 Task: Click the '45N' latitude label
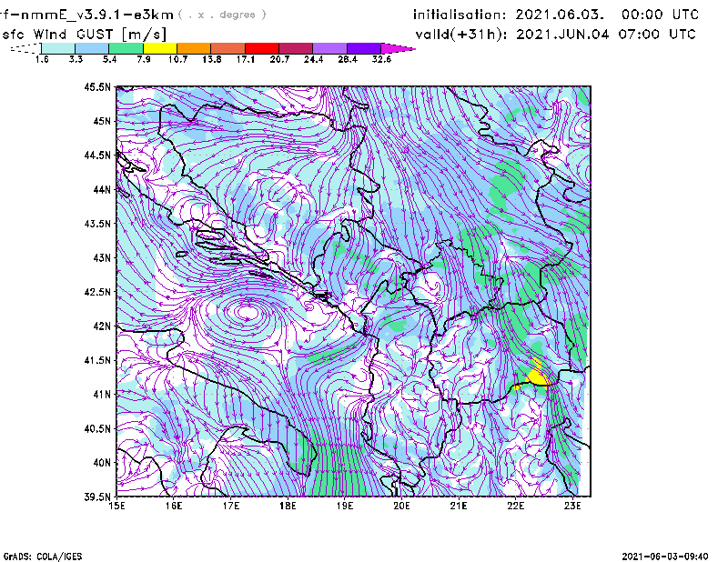point(102,121)
